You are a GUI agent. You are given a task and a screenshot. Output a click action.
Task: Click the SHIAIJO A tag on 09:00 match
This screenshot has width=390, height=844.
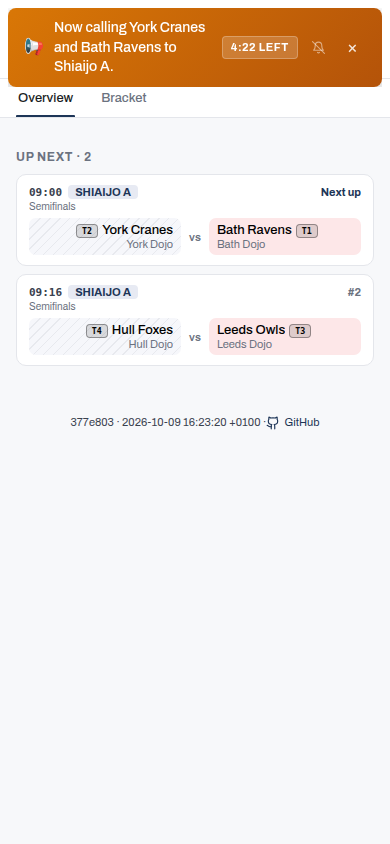tap(103, 192)
